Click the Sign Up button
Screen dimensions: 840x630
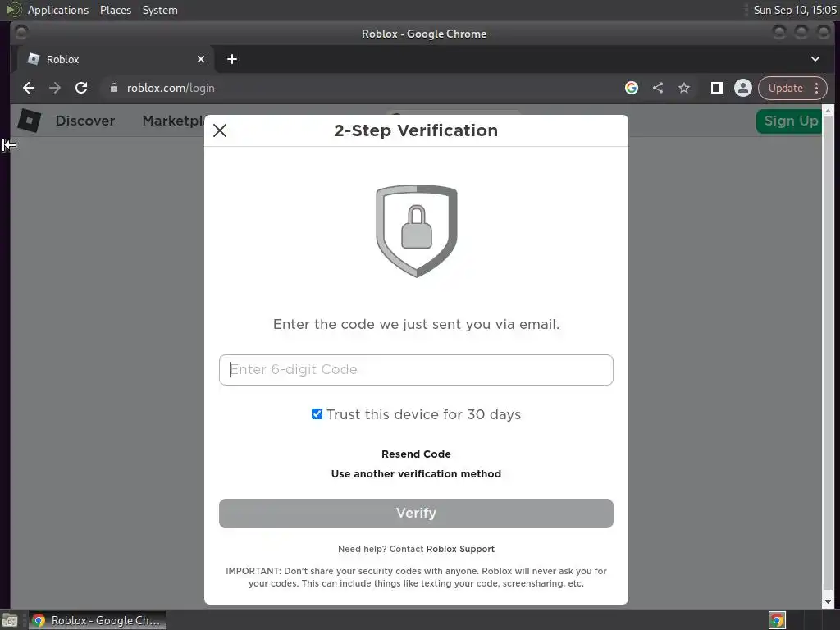(x=790, y=121)
